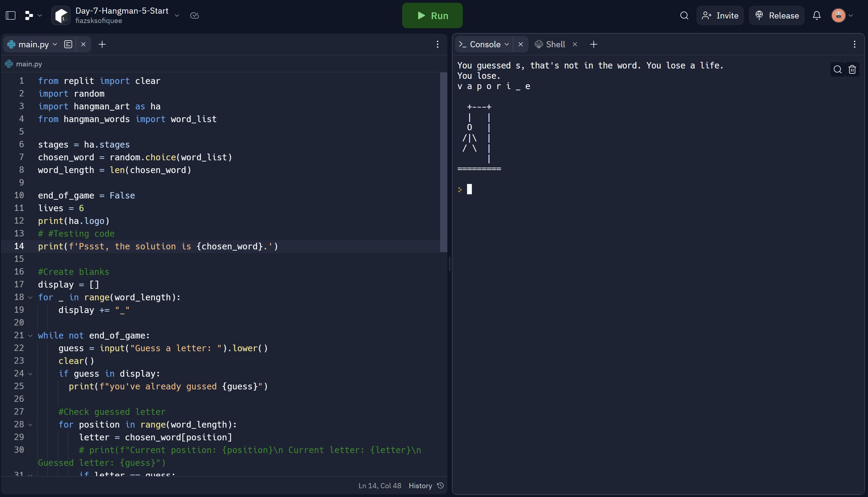The width and height of the screenshot is (868, 497).
Task: Open editor pane three-dot menu
Action: click(437, 44)
